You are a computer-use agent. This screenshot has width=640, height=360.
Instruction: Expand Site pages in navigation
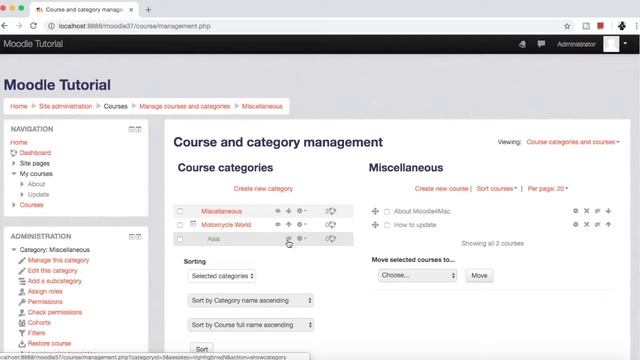click(x=14, y=163)
